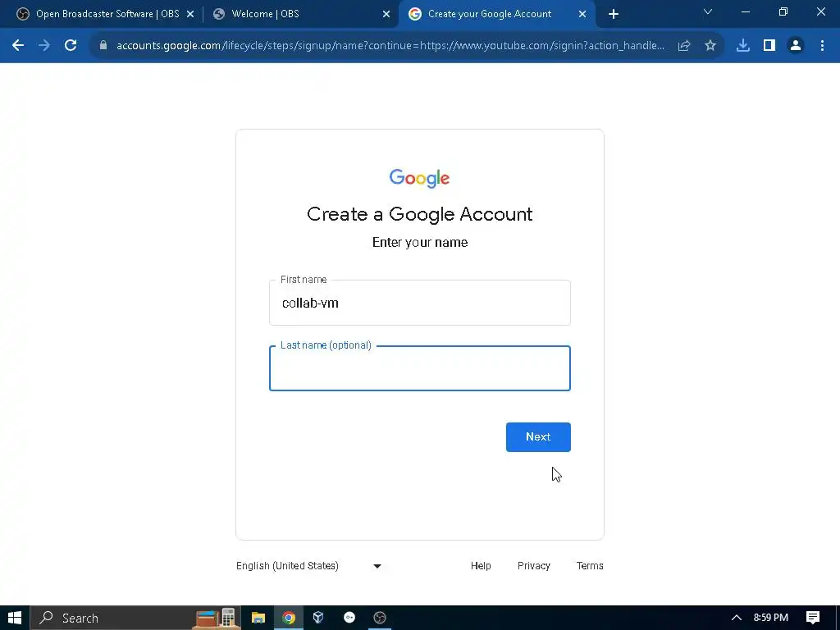Bookmark this page with star icon
840x630 pixels.
pyautogui.click(x=710, y=46)
